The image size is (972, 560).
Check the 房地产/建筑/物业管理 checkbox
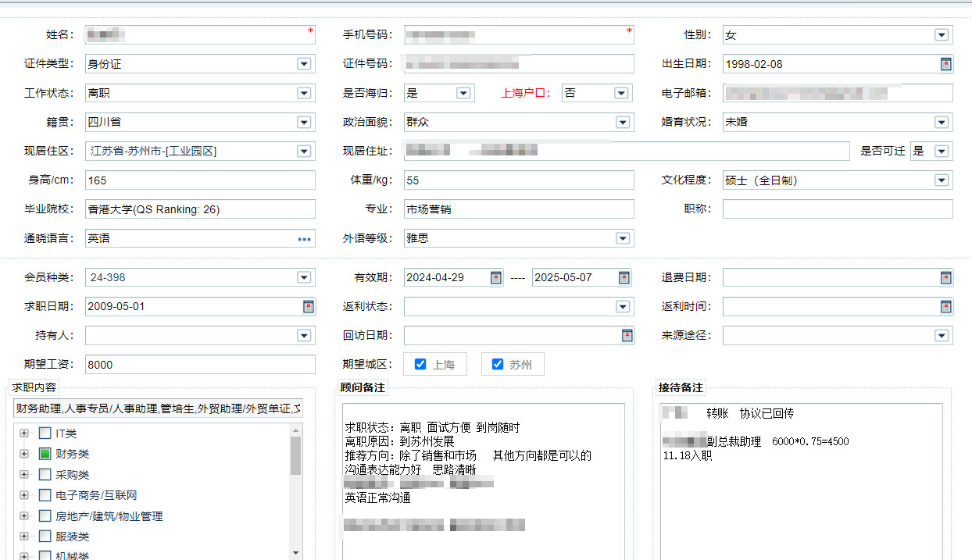coord(45,515)
